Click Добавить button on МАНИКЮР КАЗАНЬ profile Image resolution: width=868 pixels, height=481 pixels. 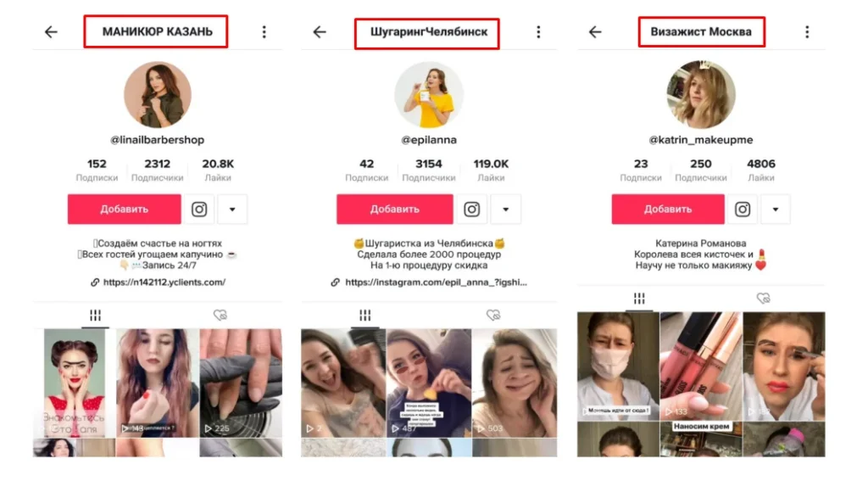pyautogui.click(x=125, y=210)
